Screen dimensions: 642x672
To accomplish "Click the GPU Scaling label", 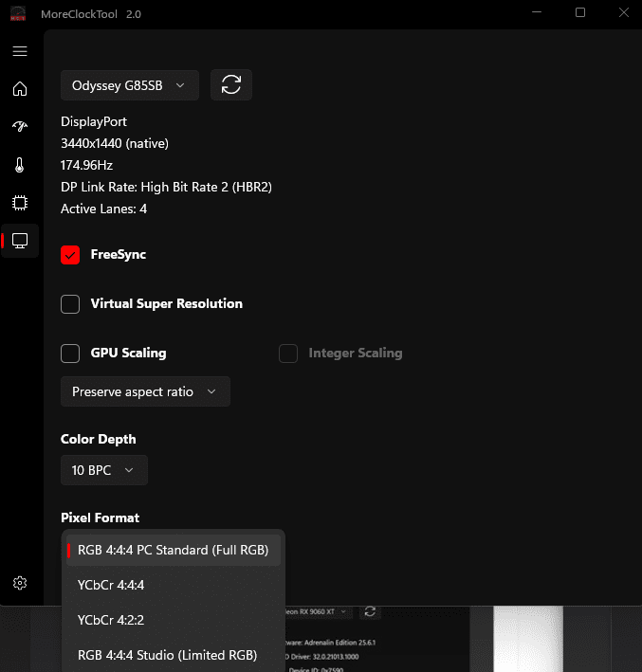I will tap(128, 354).
